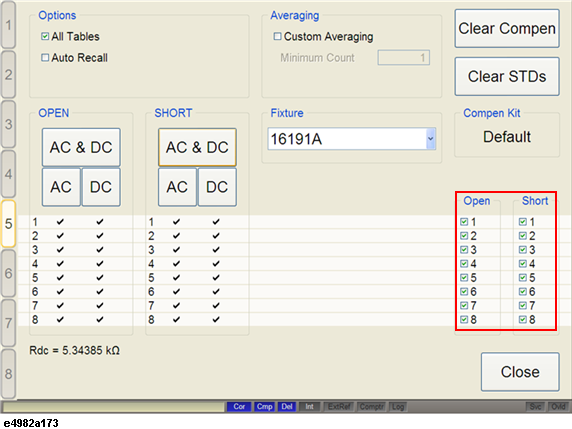Uncheck Short table 2 checkbox

click(523, 236)
